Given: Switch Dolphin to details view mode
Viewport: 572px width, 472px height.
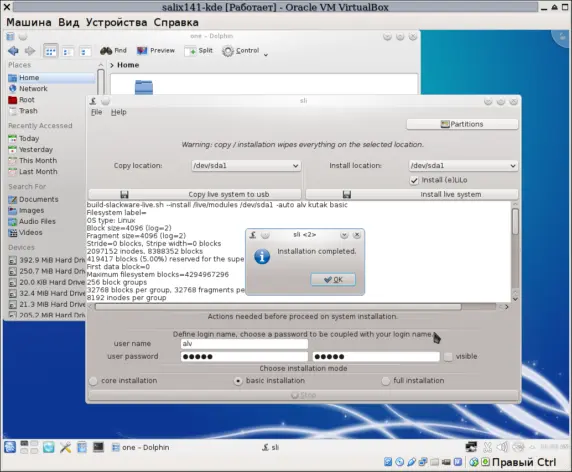Looking at the screenshot, I should 85,52.
